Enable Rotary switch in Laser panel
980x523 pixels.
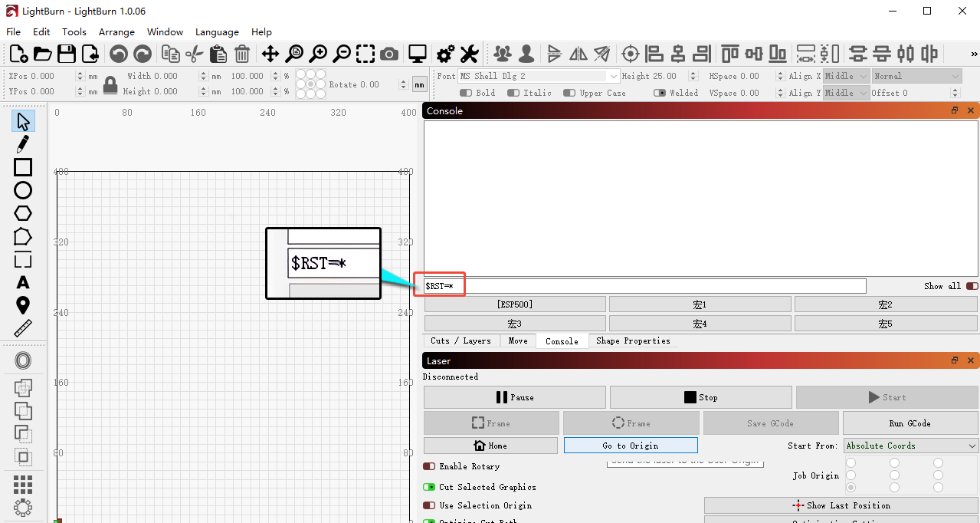[x=429, y=466]
